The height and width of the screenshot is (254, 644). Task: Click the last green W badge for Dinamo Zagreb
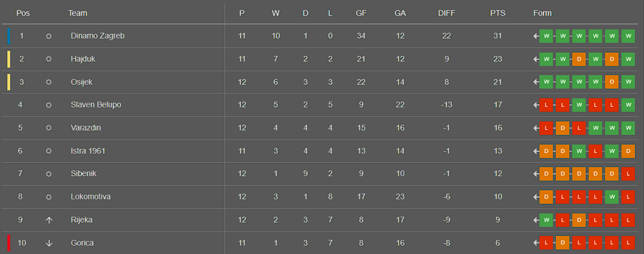(x=628, y=36)
